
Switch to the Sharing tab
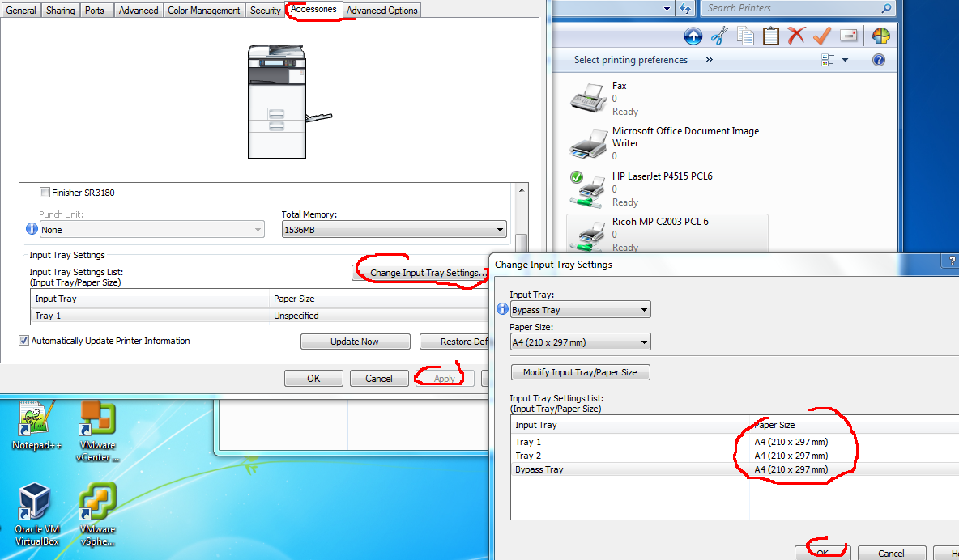60,11
